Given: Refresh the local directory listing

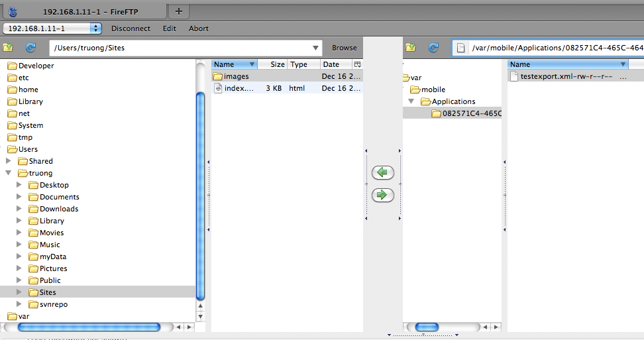Looking at the screenshot, I should click(30, 48).
